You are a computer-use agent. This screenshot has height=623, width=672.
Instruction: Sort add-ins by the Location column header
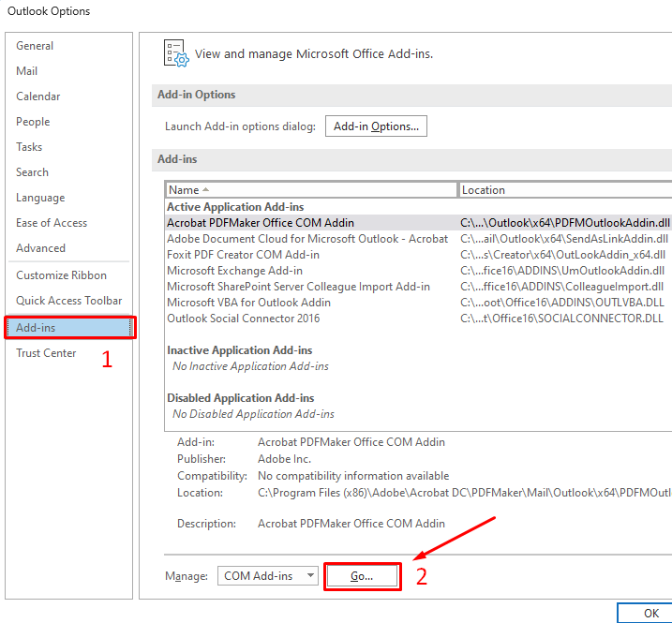[x=562, y=190]
